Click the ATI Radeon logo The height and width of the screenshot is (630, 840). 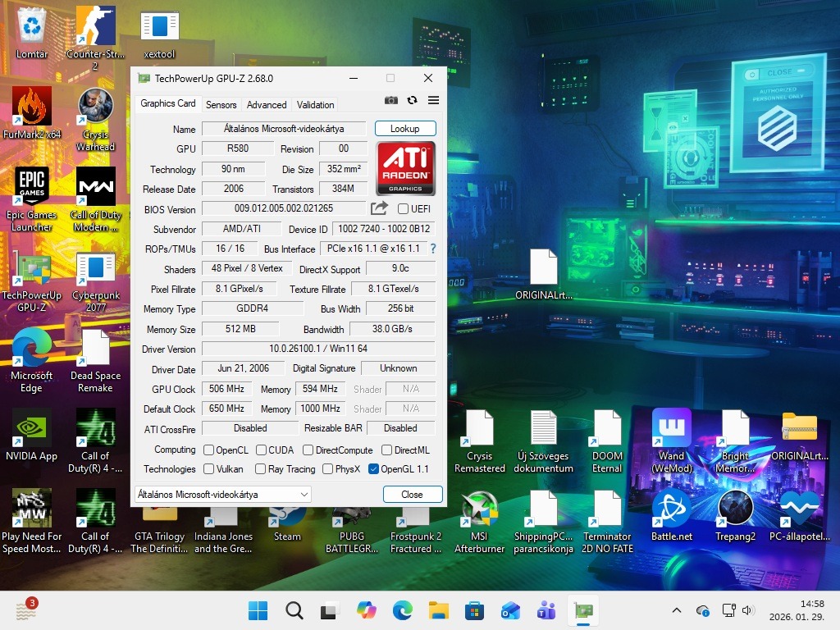(x=405, y=168)
